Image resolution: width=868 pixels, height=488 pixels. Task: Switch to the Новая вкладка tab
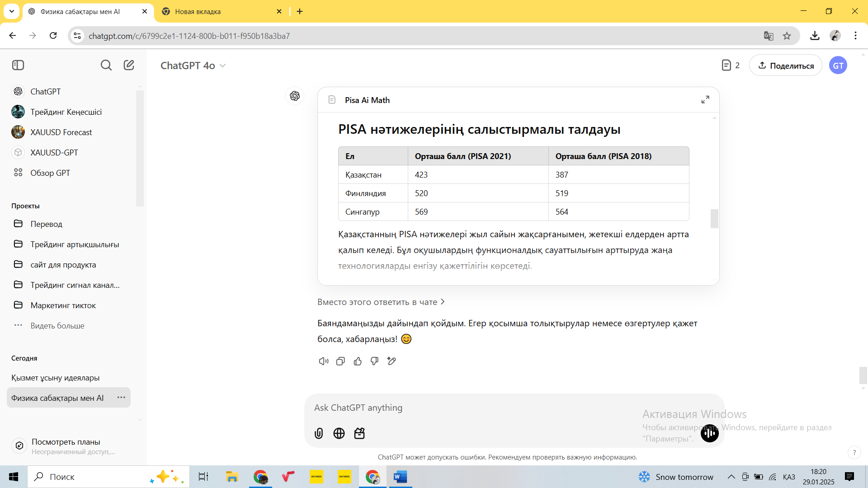tap(198, 11)
